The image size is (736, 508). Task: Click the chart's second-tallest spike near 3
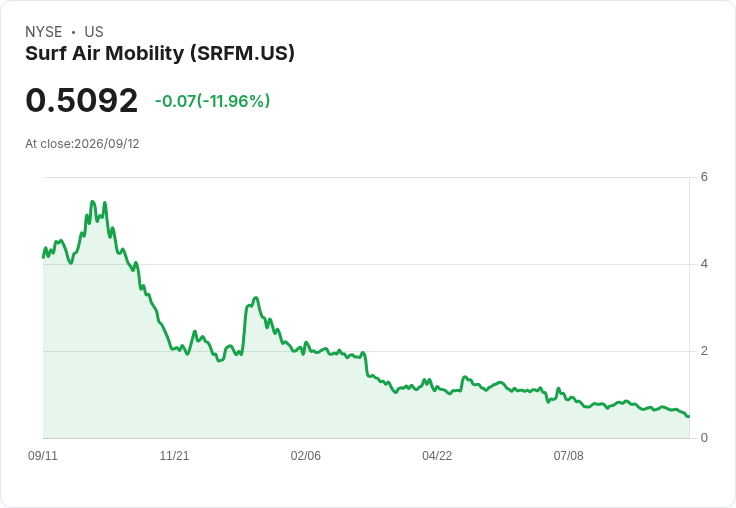pos(255,298)
